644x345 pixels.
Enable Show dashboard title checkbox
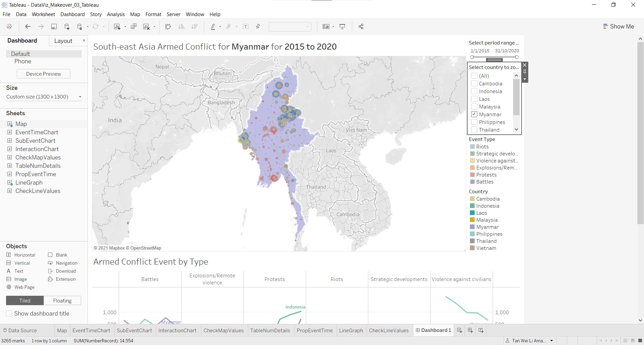tap(9, 314)
